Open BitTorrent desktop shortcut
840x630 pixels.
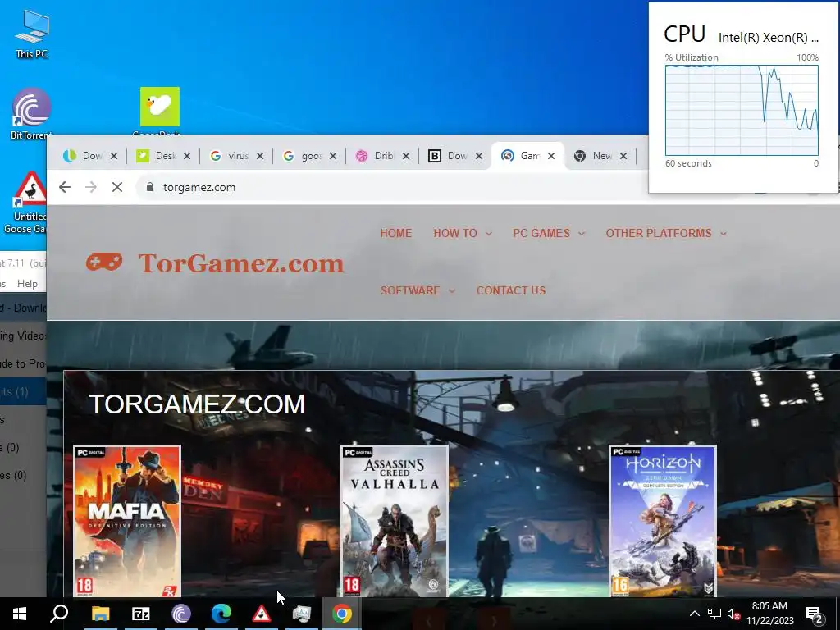pyautogui.click(x=32, y=113)
